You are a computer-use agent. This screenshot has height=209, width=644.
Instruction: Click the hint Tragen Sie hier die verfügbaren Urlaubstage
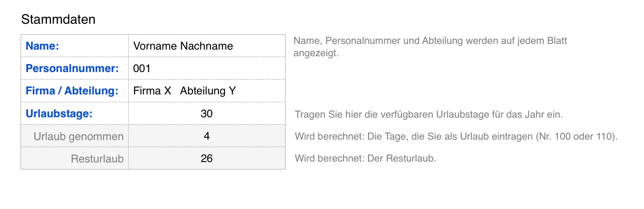point(429,115)
